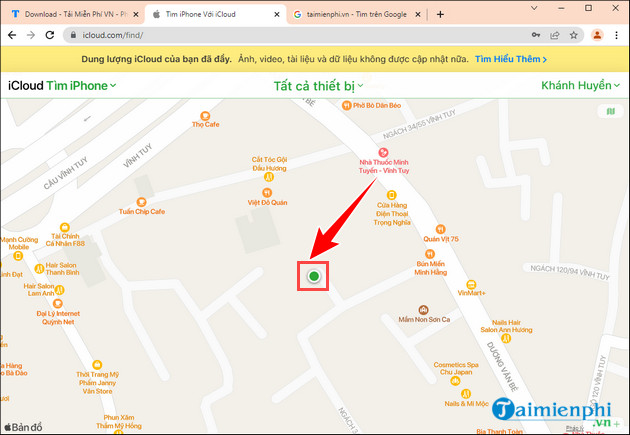Open the tab search chevron
Viewport: 630px width, 435px height.
point(534,8)
